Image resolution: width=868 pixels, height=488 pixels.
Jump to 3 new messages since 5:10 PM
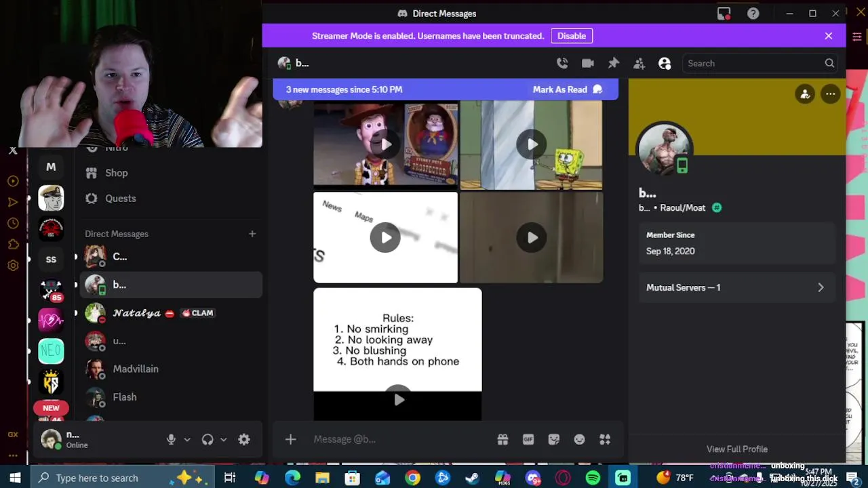tap(344, 89)
